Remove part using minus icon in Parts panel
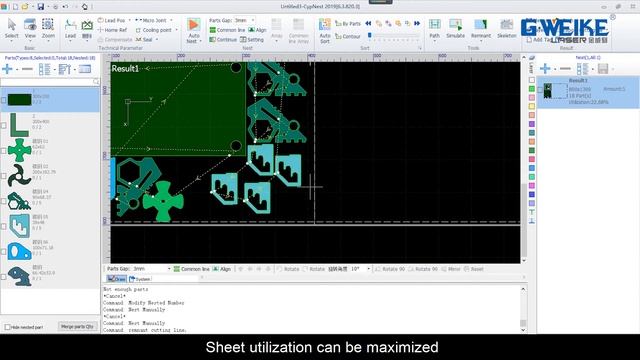The width and height of the screenshot is (640, 360). [27, 69]
